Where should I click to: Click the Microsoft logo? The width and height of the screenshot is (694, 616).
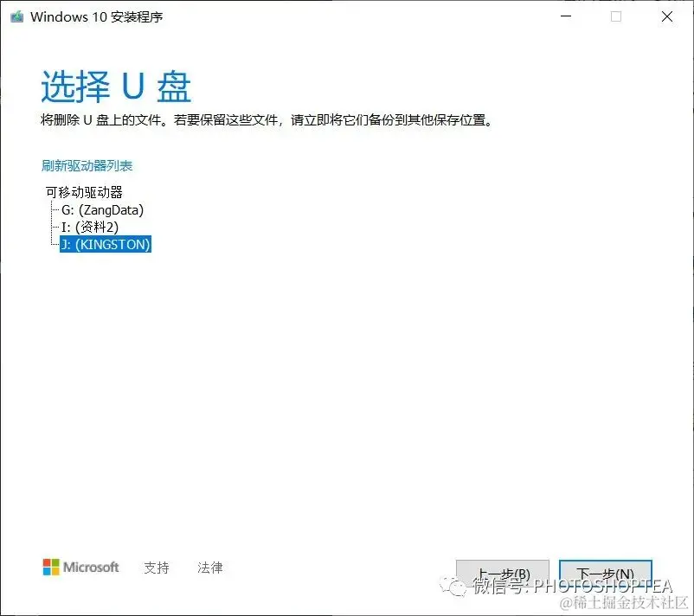81,567
